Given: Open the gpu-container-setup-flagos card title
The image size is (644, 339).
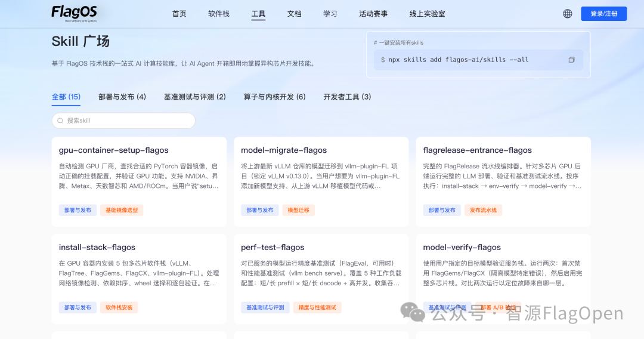Looking at the screenshot, I should pyautogui.click(x=113, y=150).
